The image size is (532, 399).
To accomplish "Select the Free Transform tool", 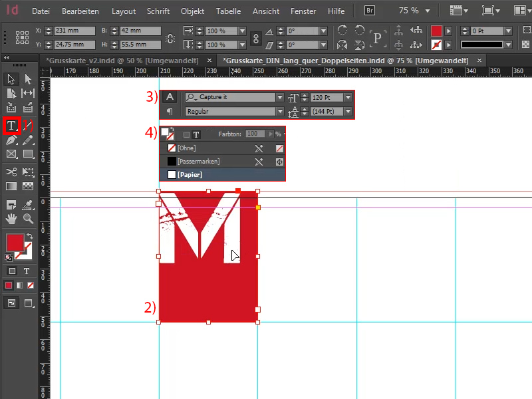I will [28, 172].
